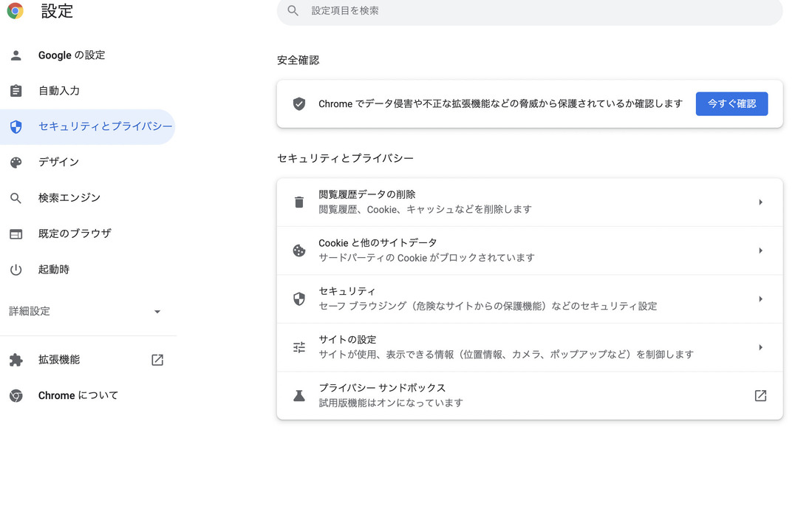812x532 pixels.
Task: Click セキュリティ row title text
Action: click(347, 291)
